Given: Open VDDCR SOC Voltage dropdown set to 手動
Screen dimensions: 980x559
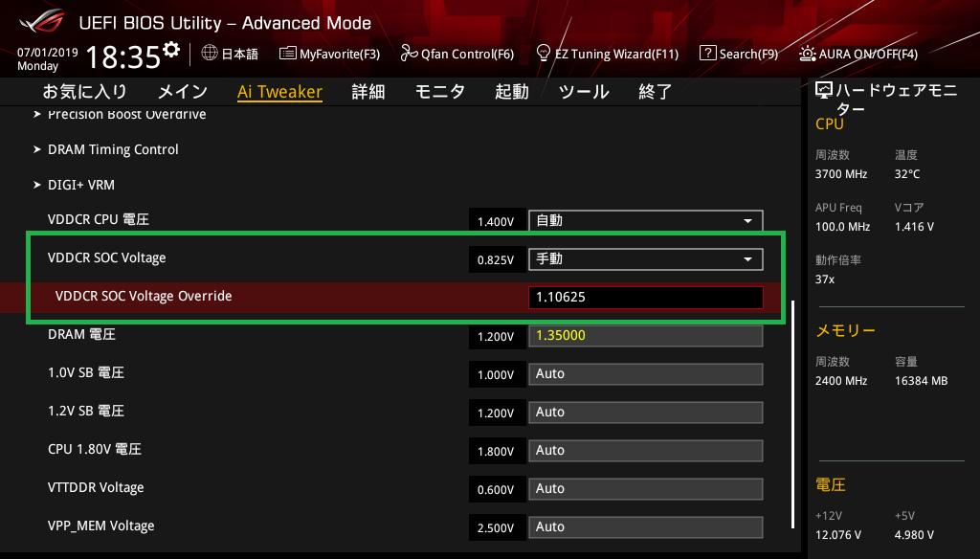Looking at the screenshot, I should (646, 258).
